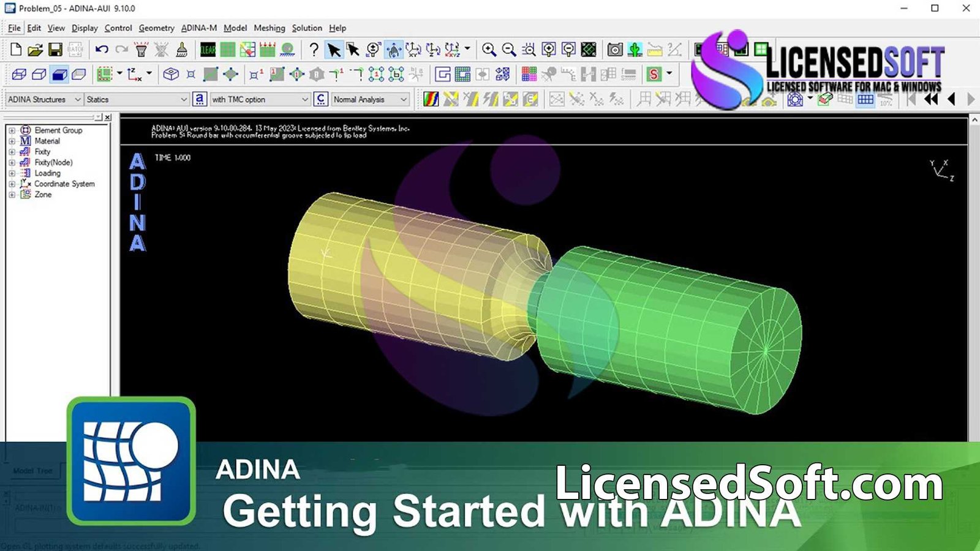
Task: Click the load plot icon with red arrows
Action: (x=268, y=50)
